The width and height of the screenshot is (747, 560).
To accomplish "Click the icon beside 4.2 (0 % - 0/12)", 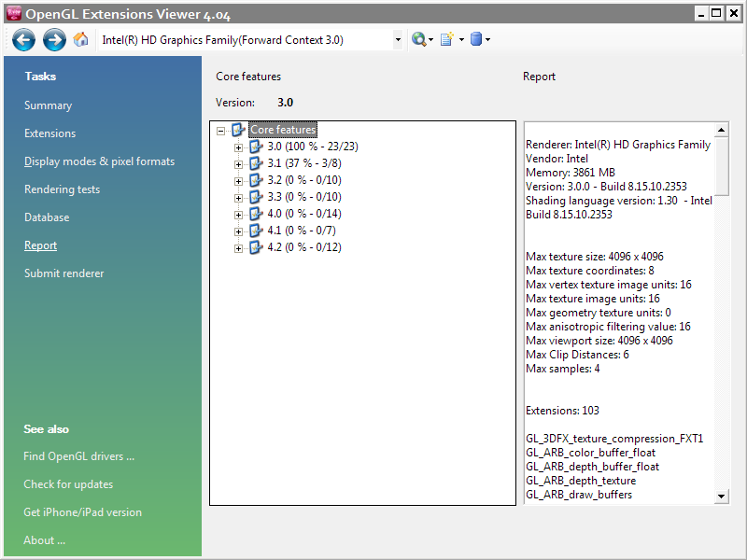I will click(x=256, y=247).
